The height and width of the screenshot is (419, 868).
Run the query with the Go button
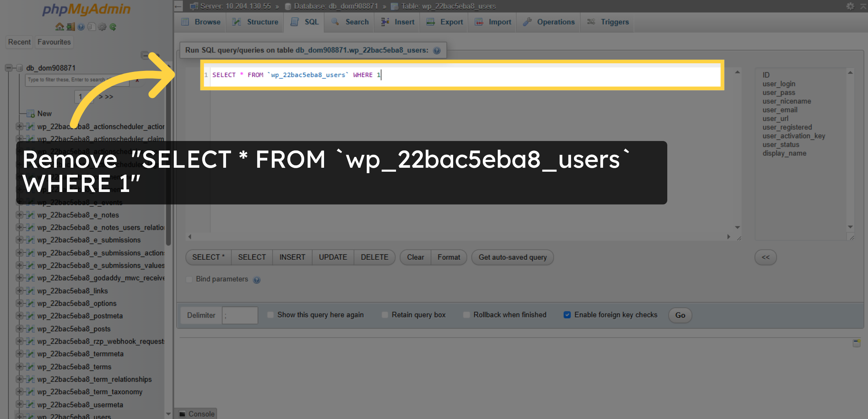coord(680,315)
